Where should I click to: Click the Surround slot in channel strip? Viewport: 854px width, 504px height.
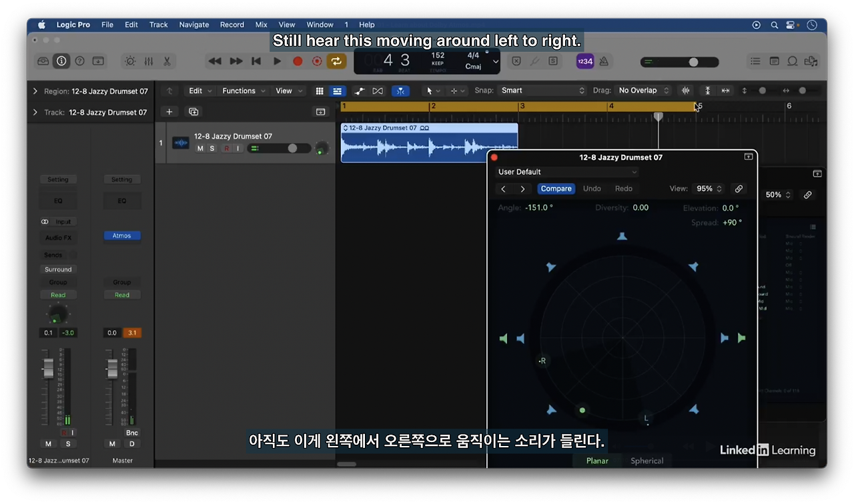coord(58,269)
